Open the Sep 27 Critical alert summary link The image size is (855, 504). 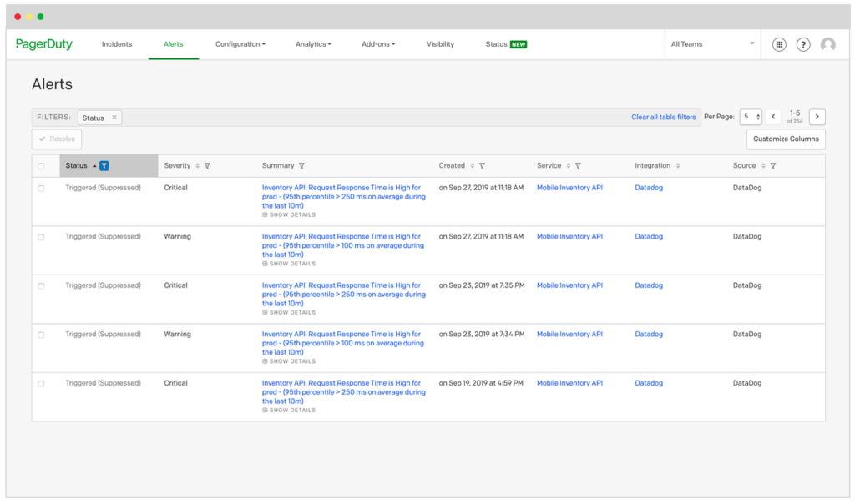click(343, 197)
